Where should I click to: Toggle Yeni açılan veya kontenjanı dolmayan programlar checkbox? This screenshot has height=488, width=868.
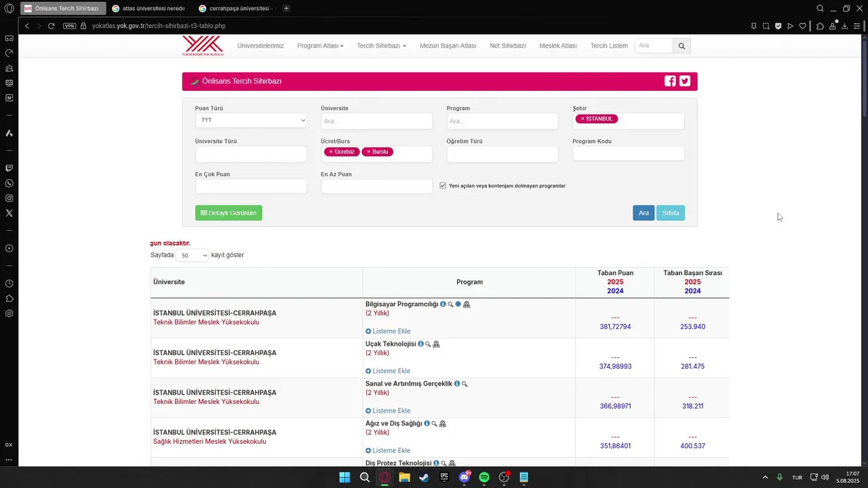(x=443, y=186)
